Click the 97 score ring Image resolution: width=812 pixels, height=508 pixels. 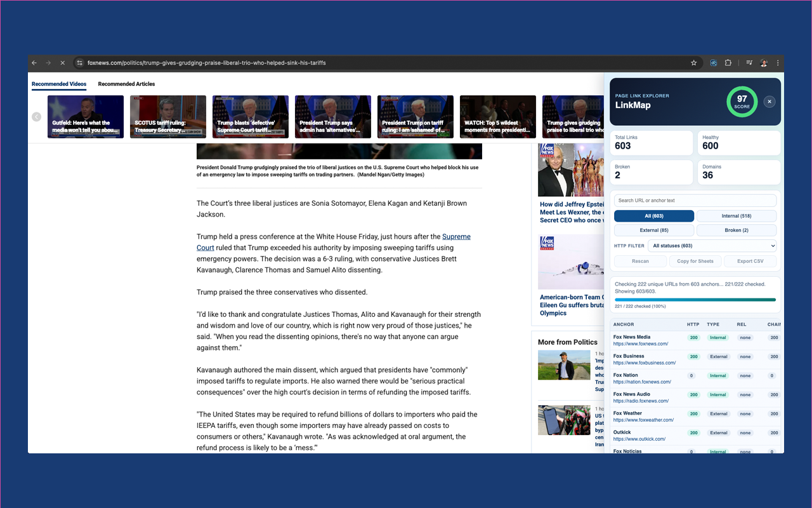[742, 102]
